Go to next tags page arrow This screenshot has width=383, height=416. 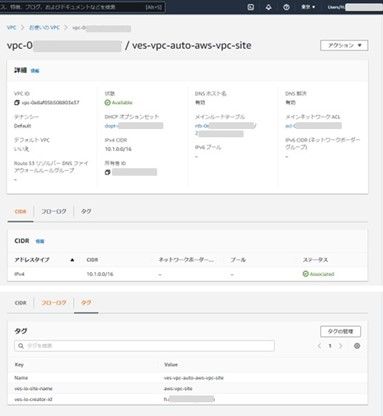click(x=341, y=346)
